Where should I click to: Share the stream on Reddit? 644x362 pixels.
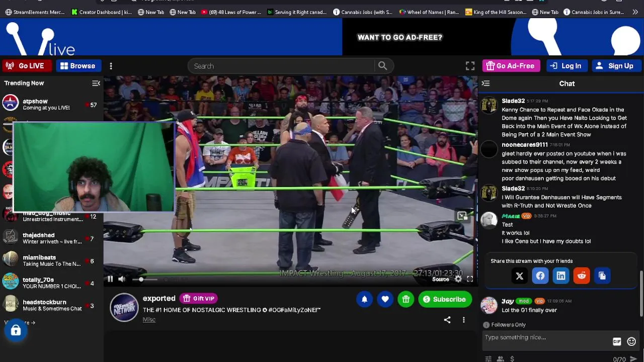(581, 276)
